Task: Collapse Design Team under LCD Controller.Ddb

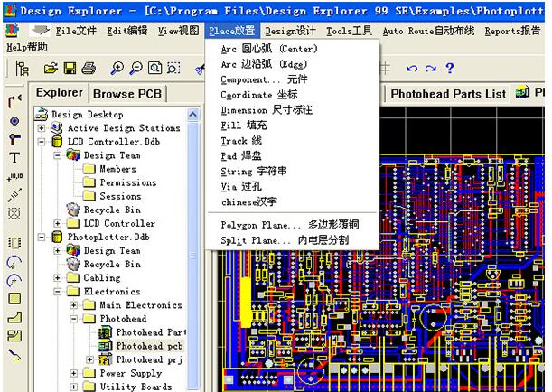Action: click(58, 155)
